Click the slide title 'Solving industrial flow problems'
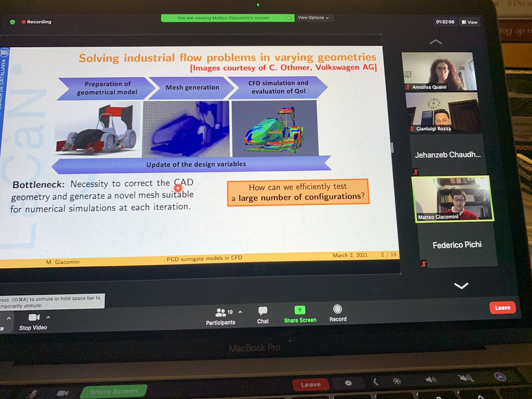The width and height of the screenshot is (532, 399). [227, 58]
